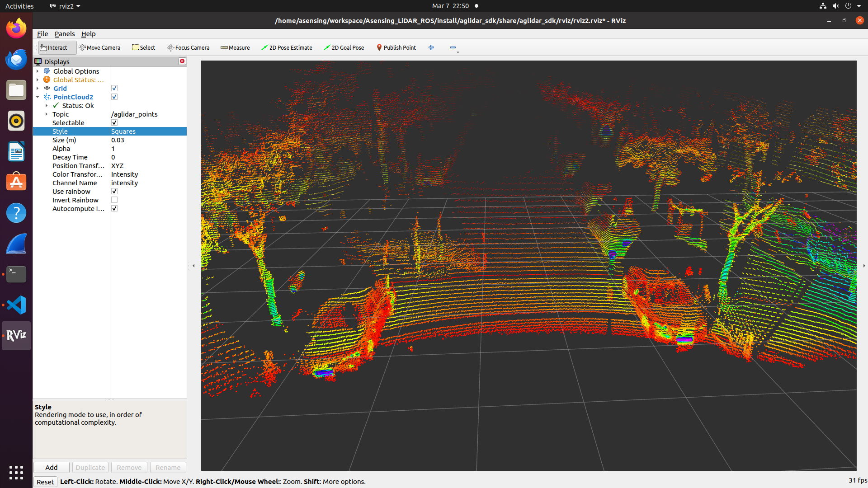Edit the Alpha value field
Screen dimensions: 868x488
point(148,148)
